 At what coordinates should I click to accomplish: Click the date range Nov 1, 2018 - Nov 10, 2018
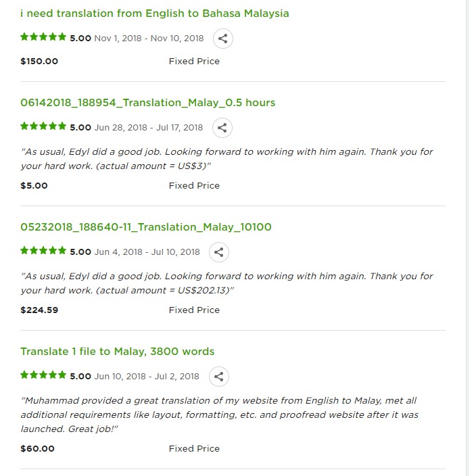click(x=149, y=39)
